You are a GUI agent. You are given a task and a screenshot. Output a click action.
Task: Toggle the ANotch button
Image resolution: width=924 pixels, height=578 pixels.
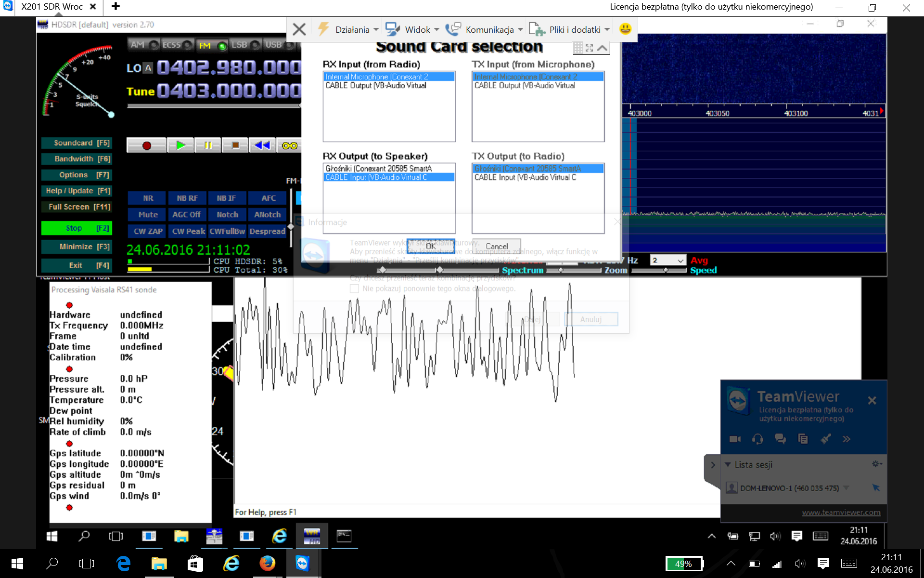(268, 214)
